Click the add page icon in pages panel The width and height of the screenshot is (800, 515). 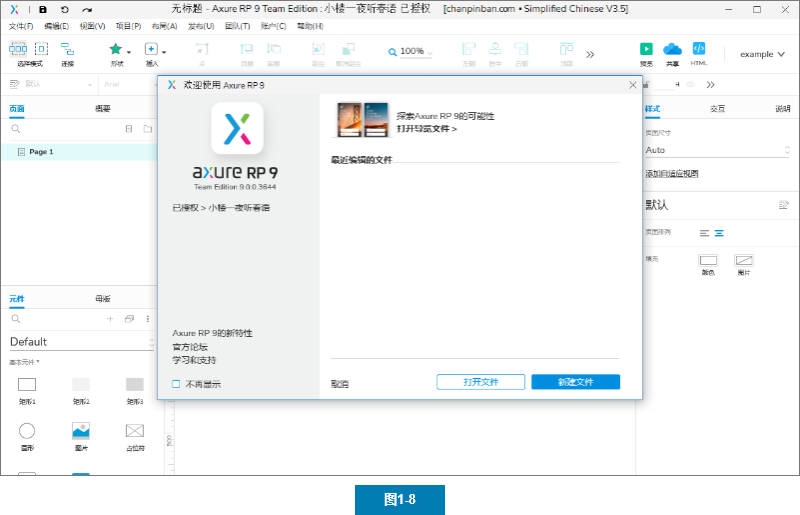coord(129,129)
